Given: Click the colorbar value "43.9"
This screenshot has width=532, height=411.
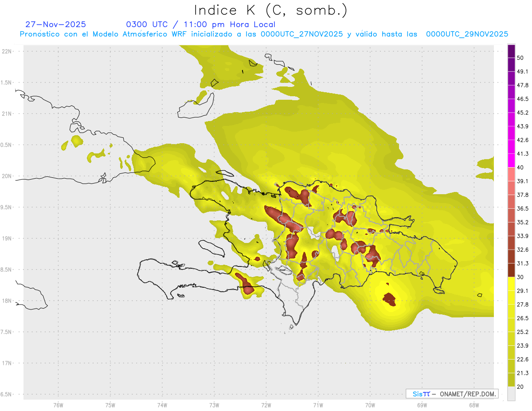Looking at the screenshot, I should click(523, 126).
